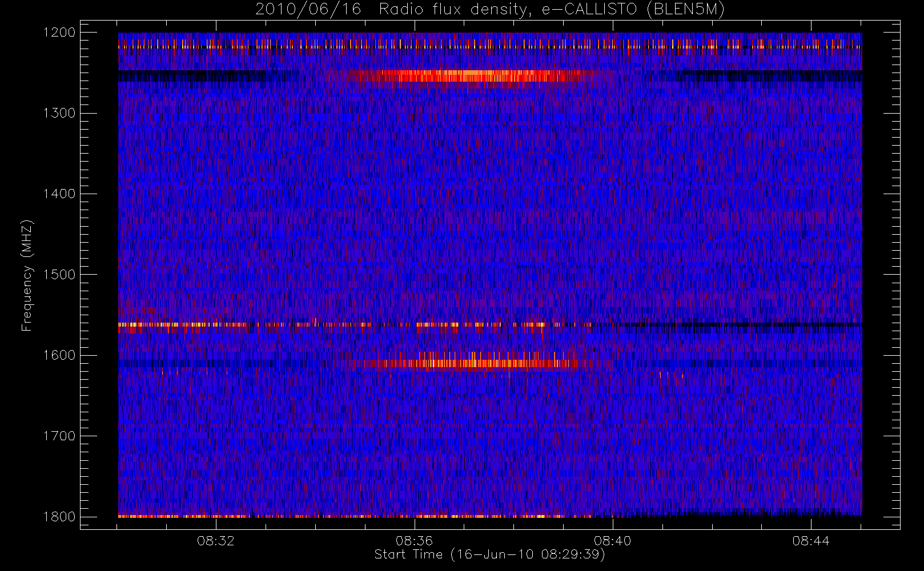
Task: Click the 08:44 time tick label
Action: click(810, 541)
